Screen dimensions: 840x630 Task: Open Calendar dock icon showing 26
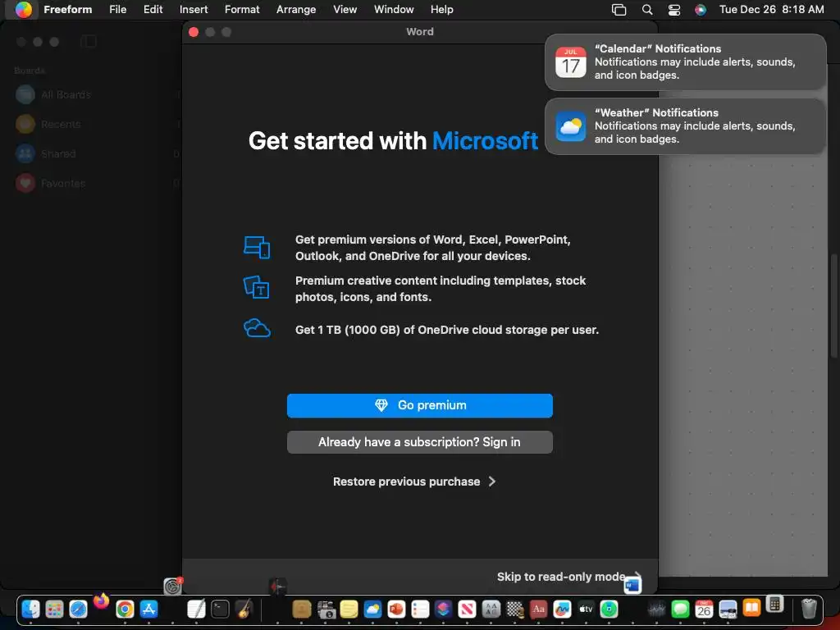click(703, 609)
